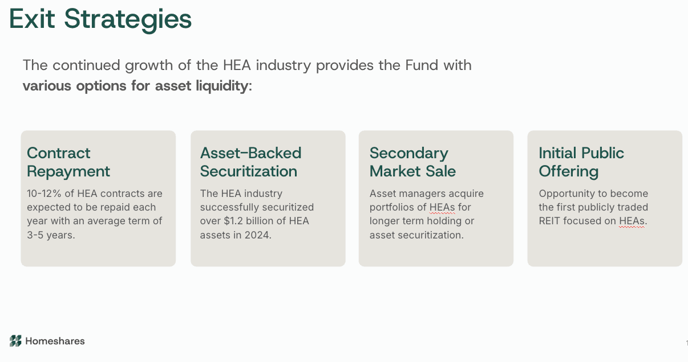The height and width of the screenshot is (362, 688).
Task: Click the bold 'various options for asset liquidity' text
Action: click(137, 86)
